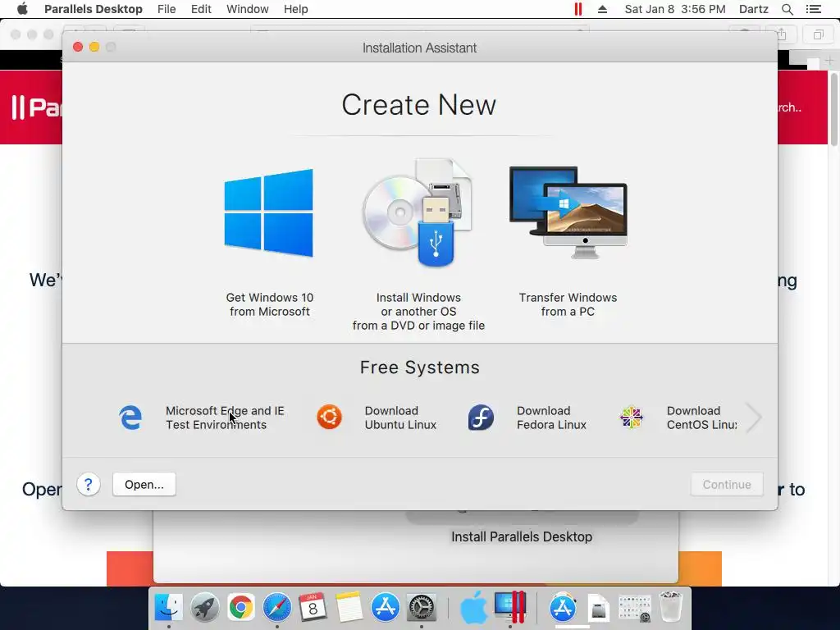Choose Get Windows 10 from Microsoft label
840x630 pixels.
[269, 304]
